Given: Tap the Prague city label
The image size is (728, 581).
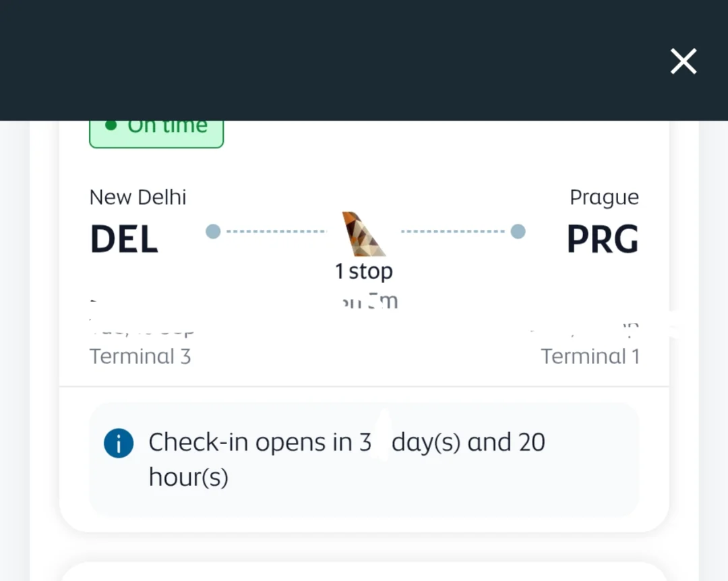Looking at the screenshot, I should tap(604, 197).
